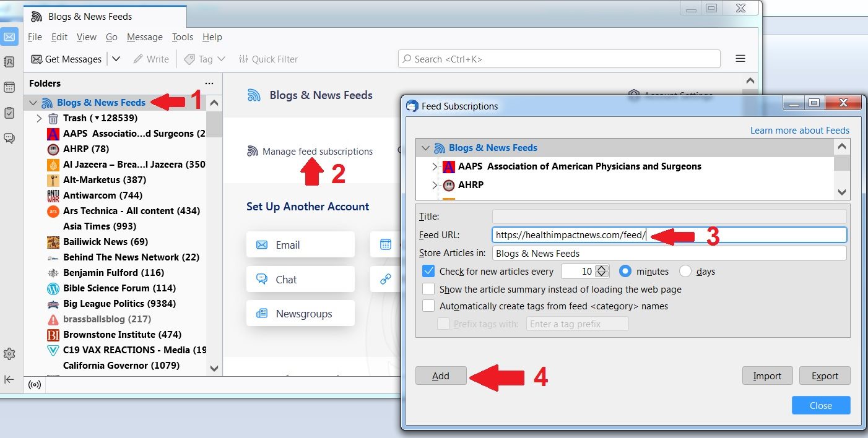Open the hamburger application menu

(740, 59)
